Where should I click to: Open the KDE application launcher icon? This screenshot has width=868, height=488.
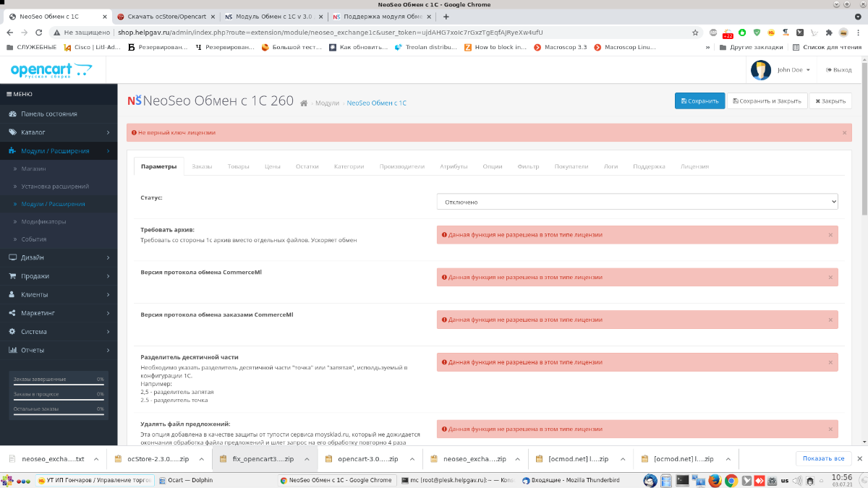[x=7, y=480]
